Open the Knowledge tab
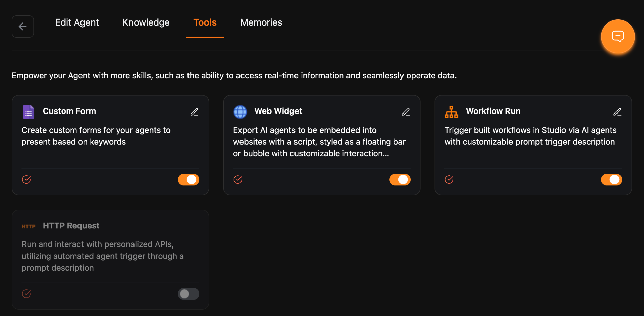Viewport: 644px width, 316px height. pyautogui.click(x=146, y=22)
